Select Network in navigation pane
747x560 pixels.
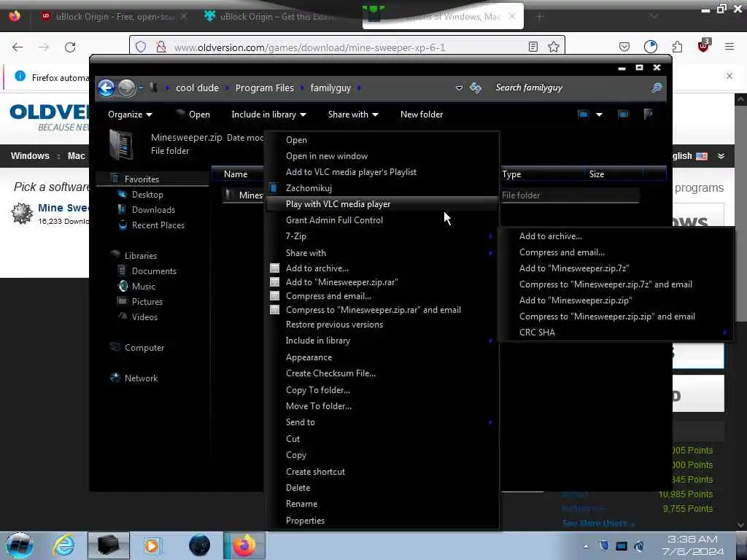[141, 378]
